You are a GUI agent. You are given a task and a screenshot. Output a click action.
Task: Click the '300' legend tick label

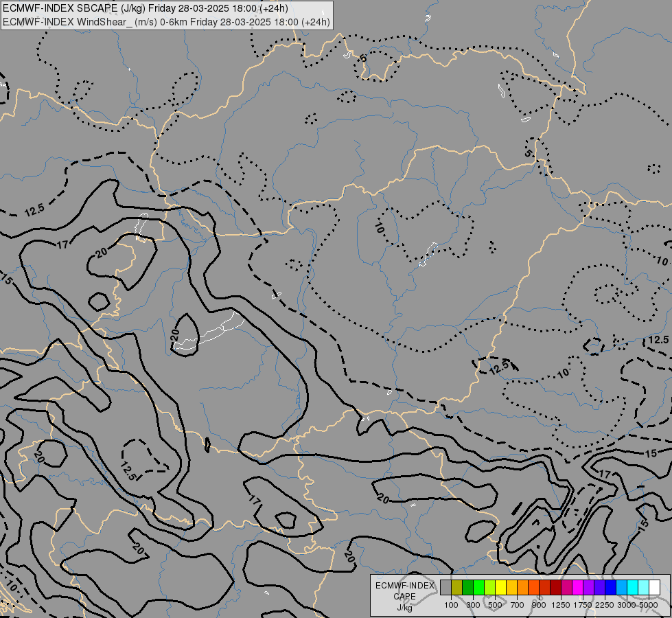(x=473, y=605)
